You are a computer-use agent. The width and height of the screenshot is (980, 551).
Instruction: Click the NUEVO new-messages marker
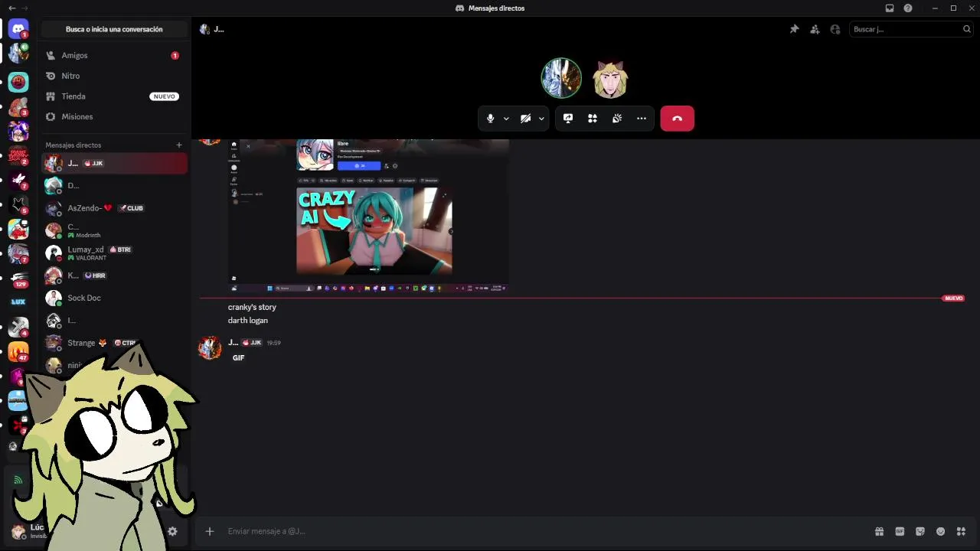(953, 298)
